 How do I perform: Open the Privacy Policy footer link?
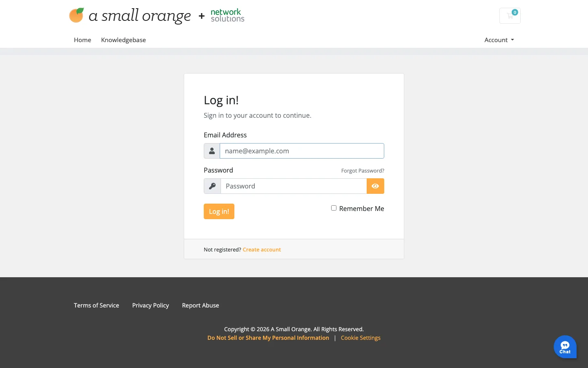(x=150, y=305)
